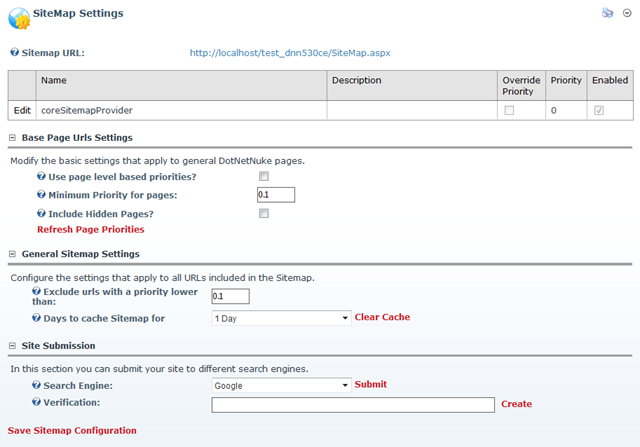Image resolution: width=640 pixels, height=447 pixels.
Task: Open Days to cache Sitemap dropdown
Action: pos(281,318)
